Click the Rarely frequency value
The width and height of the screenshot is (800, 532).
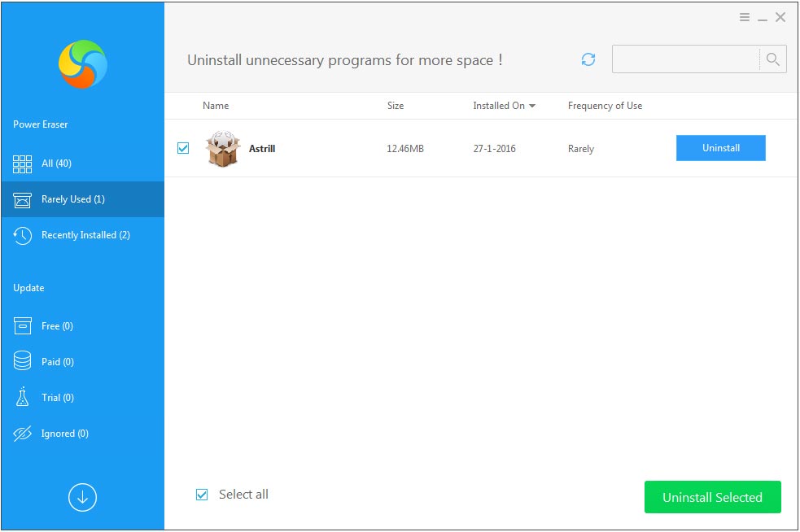581,149
